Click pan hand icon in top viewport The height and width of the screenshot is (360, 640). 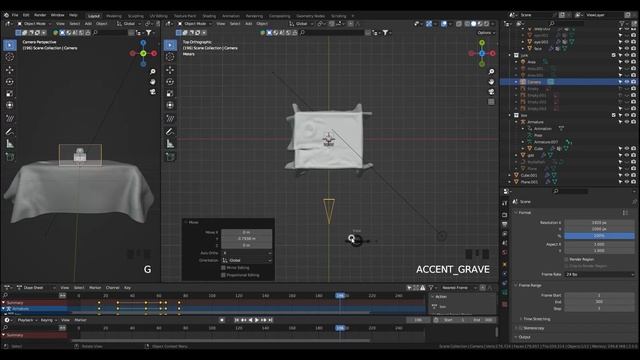(x=491, y=82)
